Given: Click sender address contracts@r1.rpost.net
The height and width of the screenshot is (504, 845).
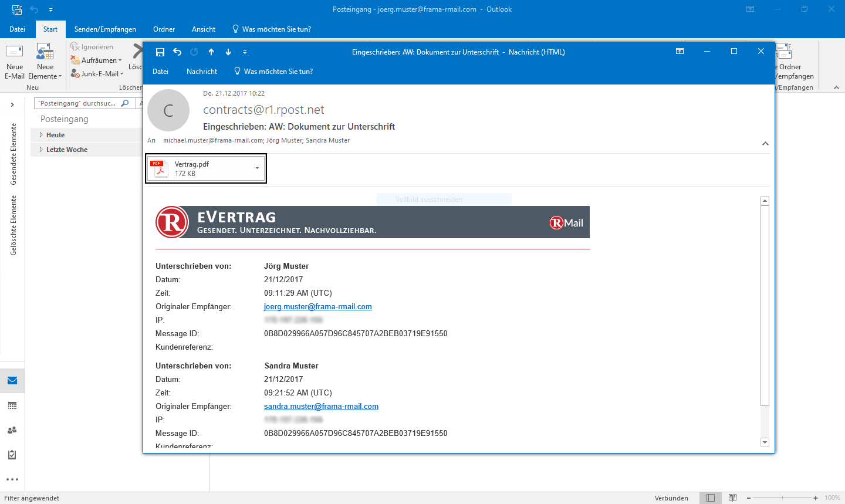Looking at the screenshot, I should 263,110.
